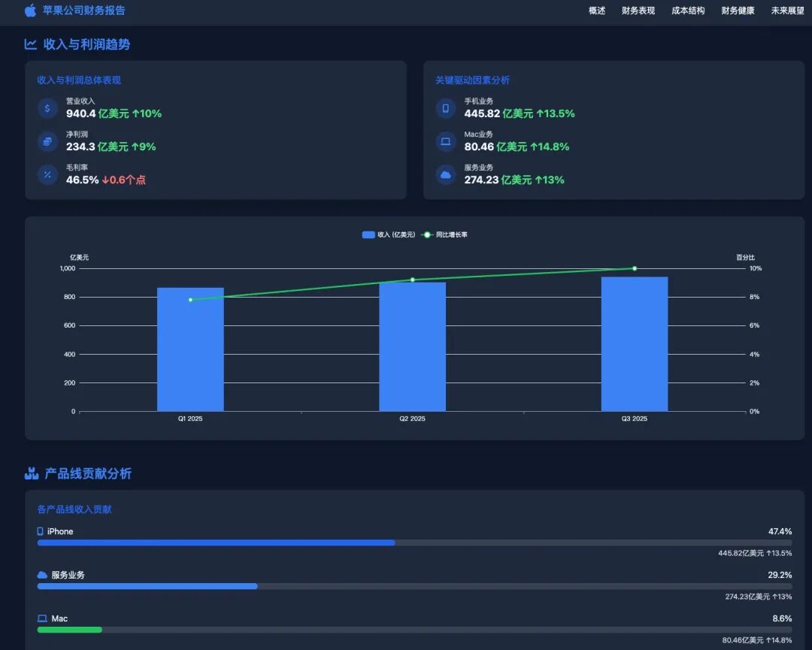Select the Q3 2025 revenue bar
This screenshot has width=812, height=650.
click(634, 344)
